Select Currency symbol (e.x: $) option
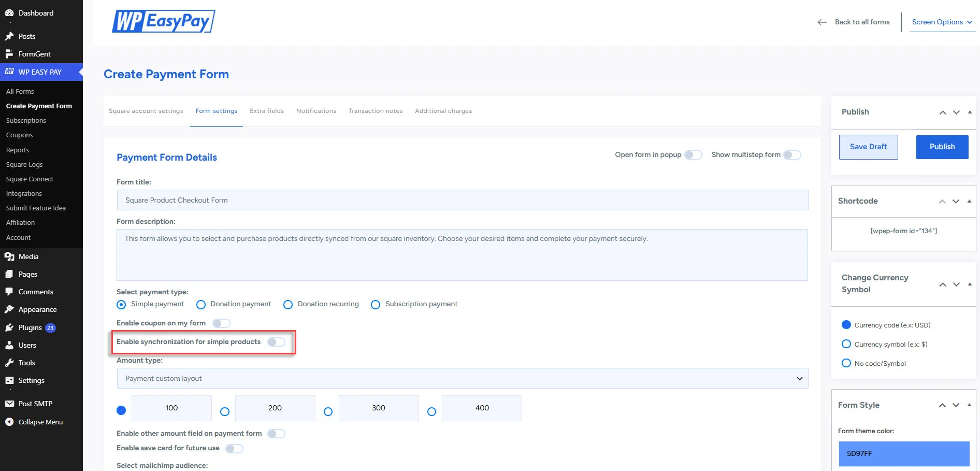The height and width of the screenshot is (471, 980). (846, 344)
